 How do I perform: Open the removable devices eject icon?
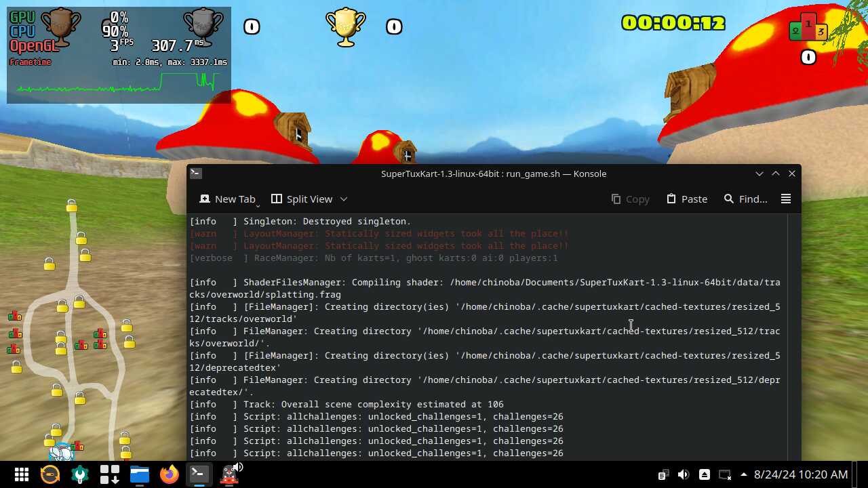[x=705, y=475]
